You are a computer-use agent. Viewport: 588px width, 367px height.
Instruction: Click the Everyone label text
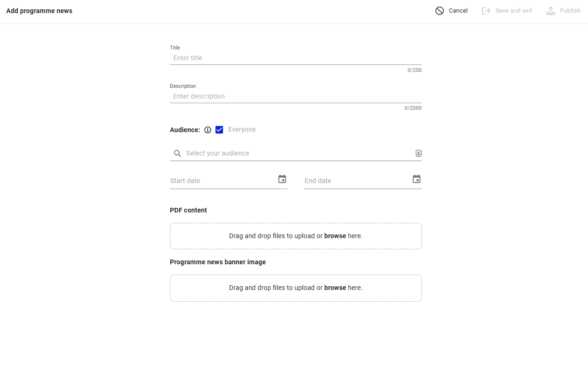pos(242,129)
